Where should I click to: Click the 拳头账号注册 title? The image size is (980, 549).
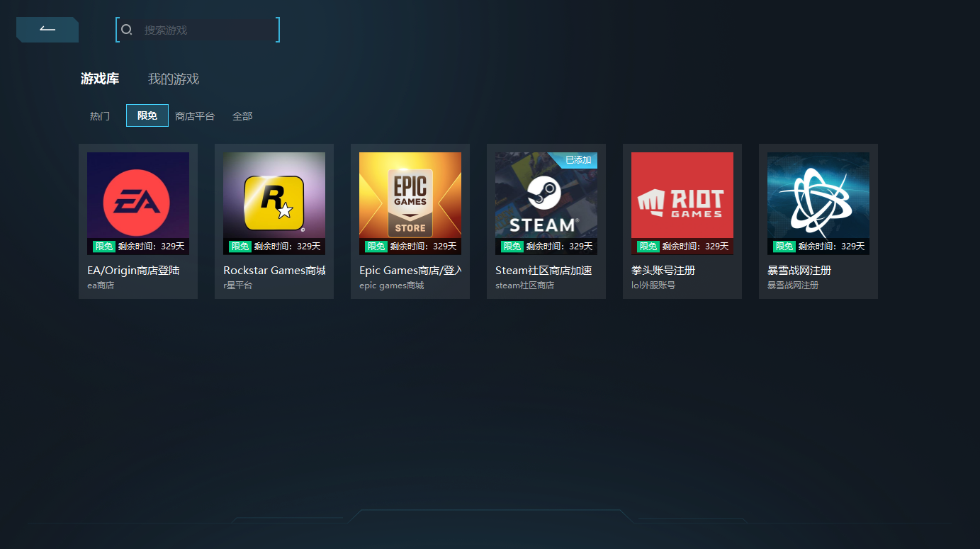click(663, 271)
